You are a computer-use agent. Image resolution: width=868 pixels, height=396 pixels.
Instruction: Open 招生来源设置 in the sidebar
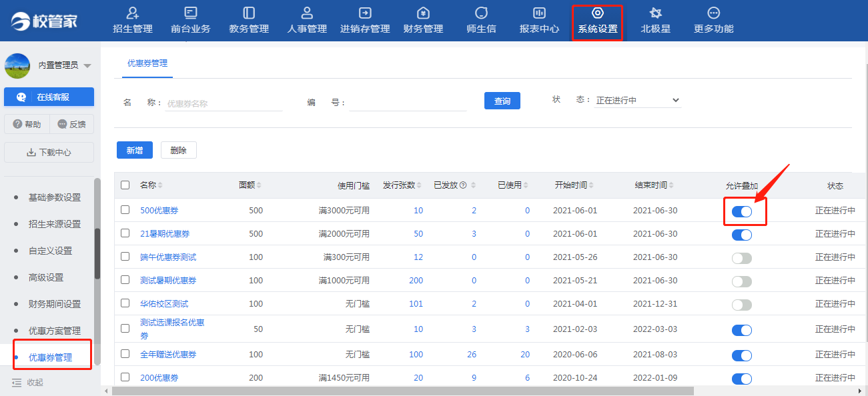55,224
